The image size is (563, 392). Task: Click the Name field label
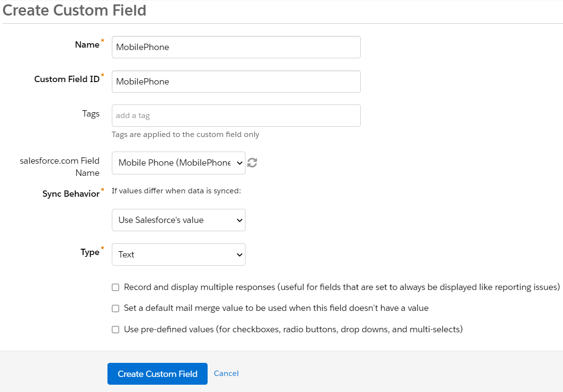[x=87, y=45]
